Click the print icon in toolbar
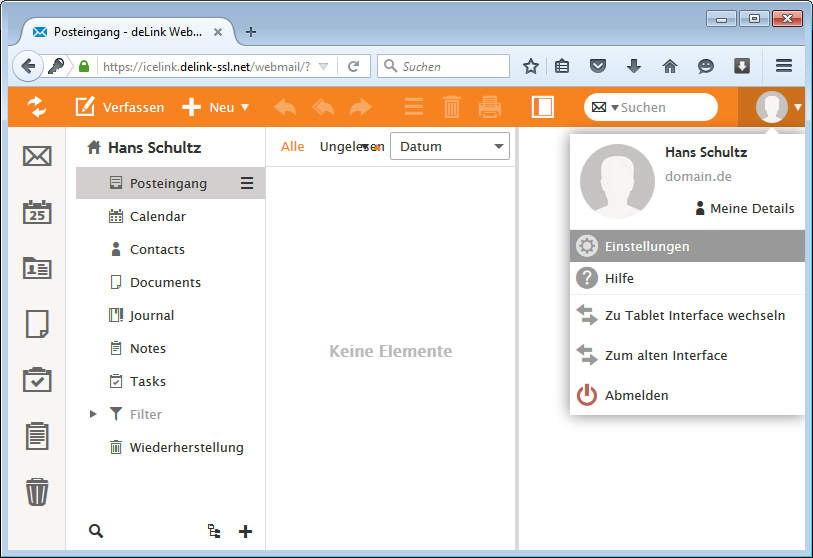The width and height of the screenshot is (813, 558). click(489, 107)
